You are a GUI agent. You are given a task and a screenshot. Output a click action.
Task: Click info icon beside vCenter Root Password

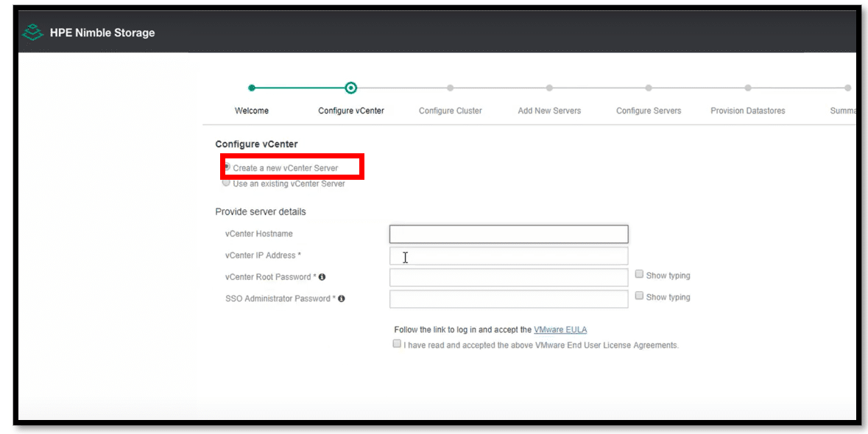(322, 276)
